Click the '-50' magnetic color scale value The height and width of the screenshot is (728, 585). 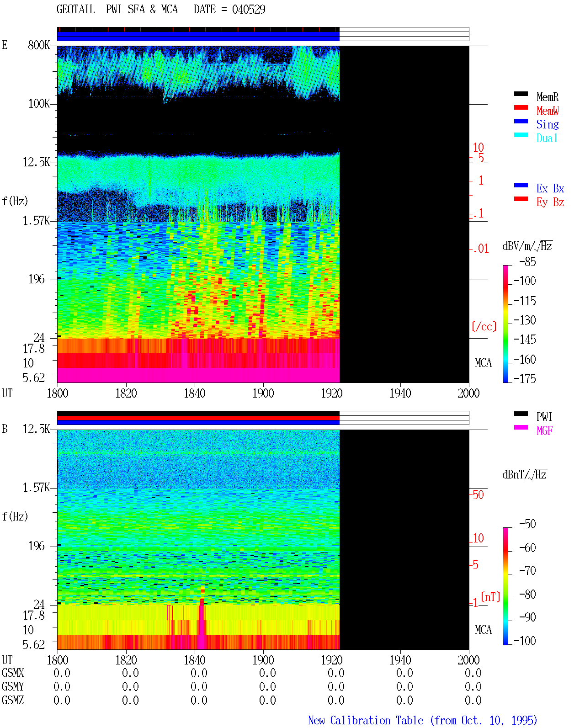click(527, 524)
